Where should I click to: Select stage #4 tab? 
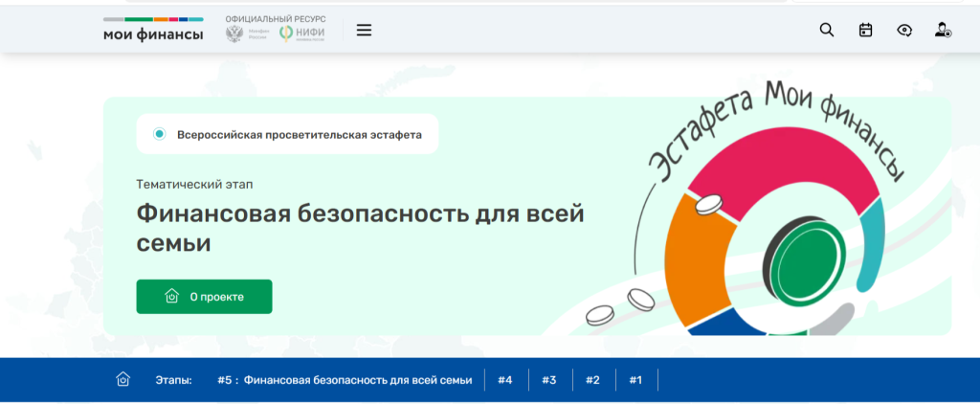505,380
